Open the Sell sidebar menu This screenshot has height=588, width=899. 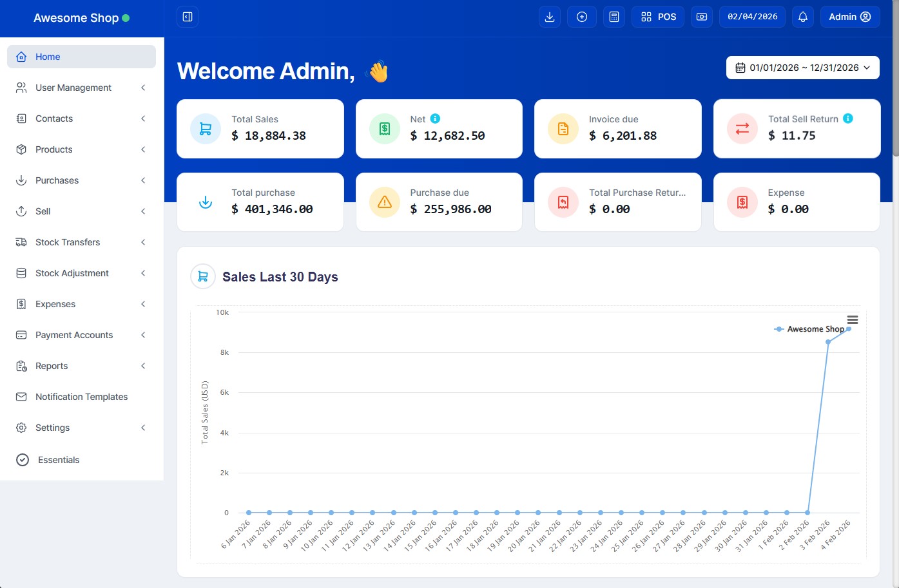click(x=81, y=211)
